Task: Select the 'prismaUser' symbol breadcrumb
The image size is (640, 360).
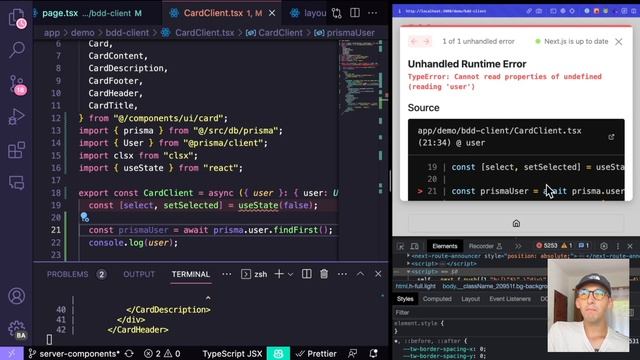Action: [344, 33]
